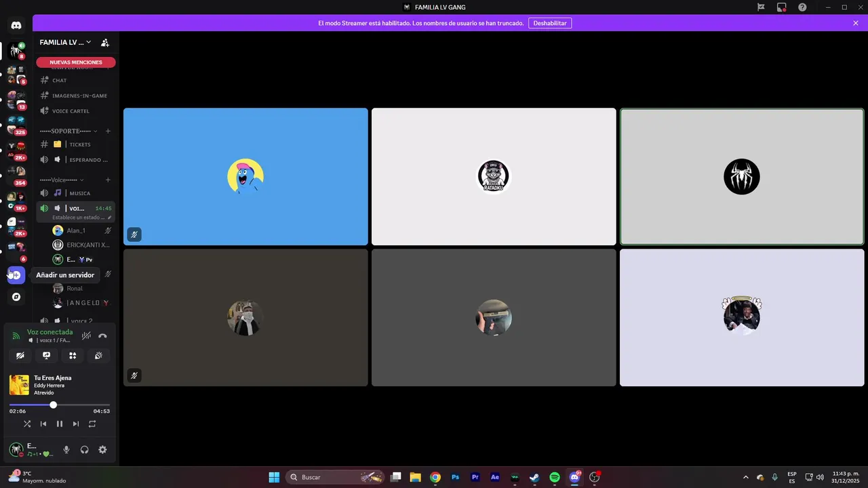Open File Explorer from the taskbar
868x488 pixels.
pos(416,477)
